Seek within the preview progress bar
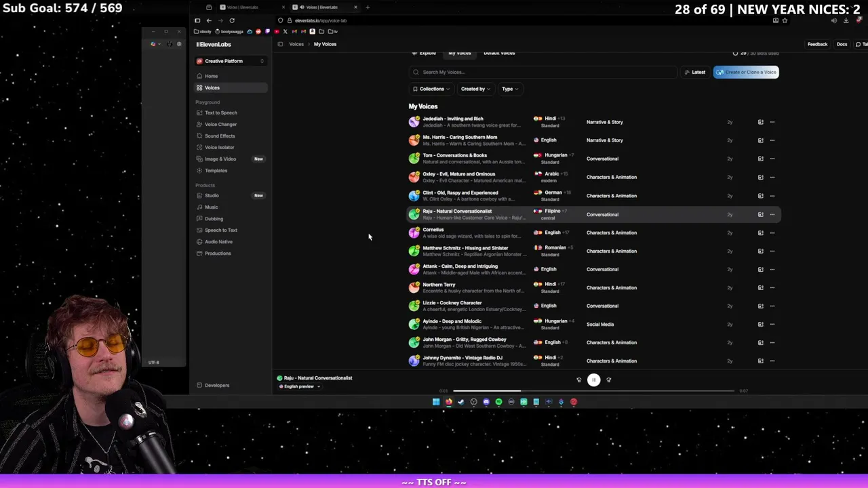Viewport: 868px width, 488px height. tap(593, 391)
